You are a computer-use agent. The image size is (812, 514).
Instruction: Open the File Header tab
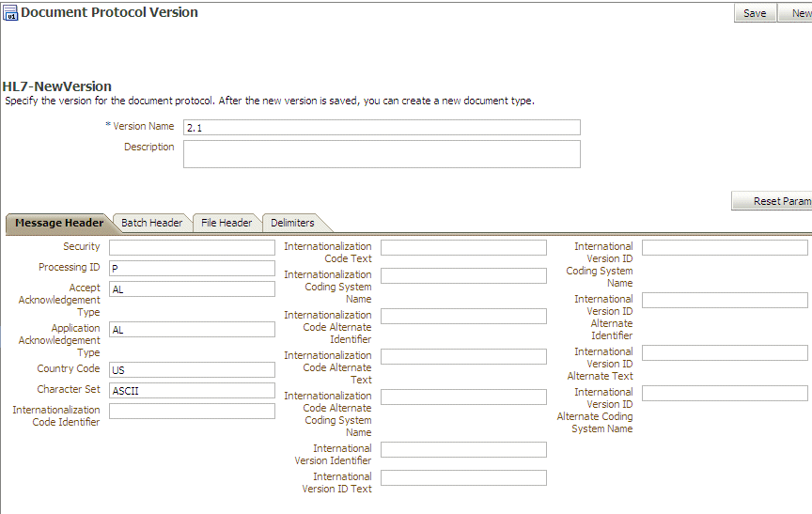pyautogui.click(x=226, y=223)
